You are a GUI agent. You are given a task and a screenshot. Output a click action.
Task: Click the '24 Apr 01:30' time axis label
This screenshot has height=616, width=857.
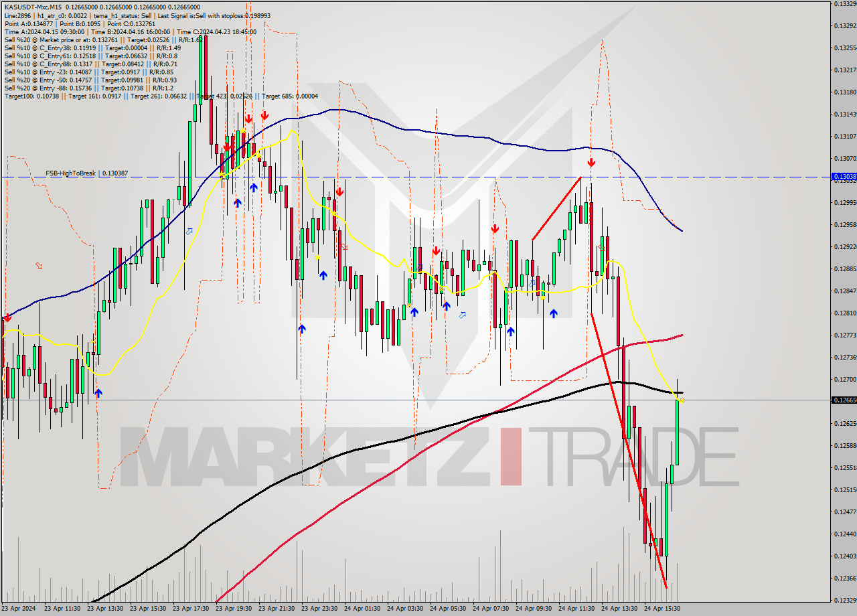[x=362, y=609]
